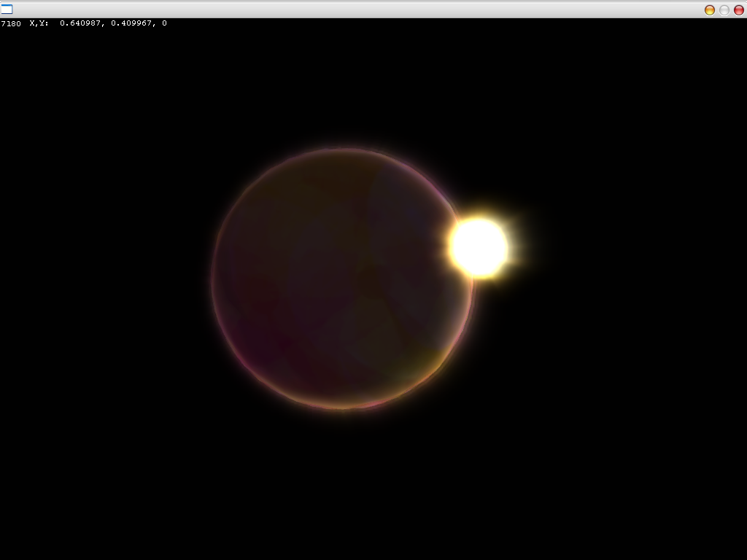Maximize the window using the grey button

point(724,9)
